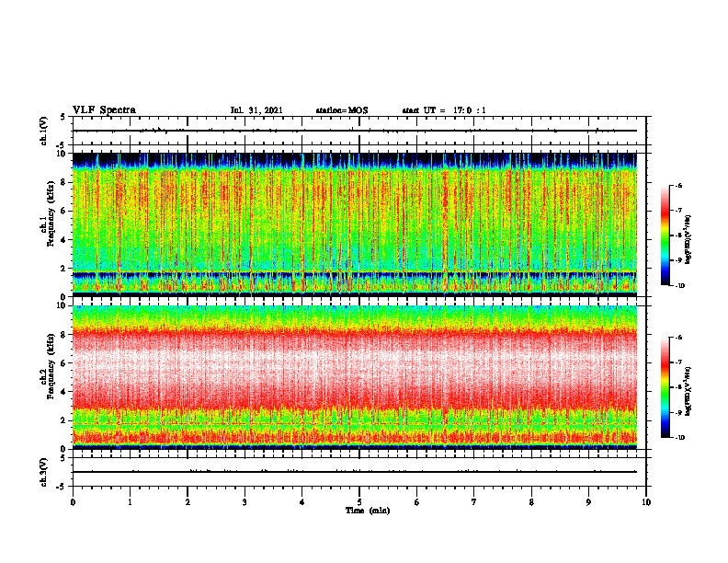Click the '5' tick on the ch.1(V) axis
This screenshot has height=563, width=728.
pos(63,118)
